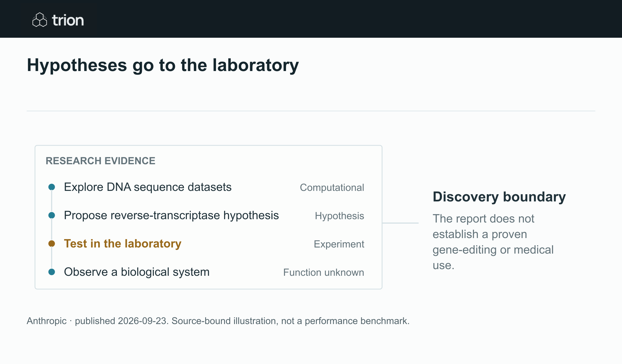Click the 'Hypothesis' tag
The image size is (622, 364).
[339, 216]
